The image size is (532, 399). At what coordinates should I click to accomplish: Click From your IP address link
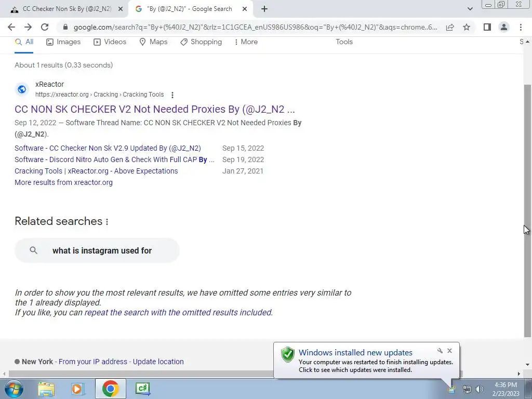[92, 362]
